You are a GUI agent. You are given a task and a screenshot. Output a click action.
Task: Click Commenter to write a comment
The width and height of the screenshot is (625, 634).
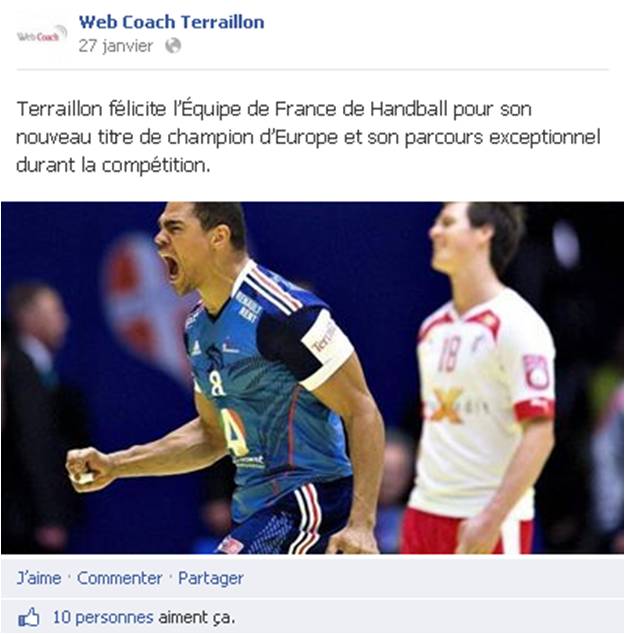(120, 578)
